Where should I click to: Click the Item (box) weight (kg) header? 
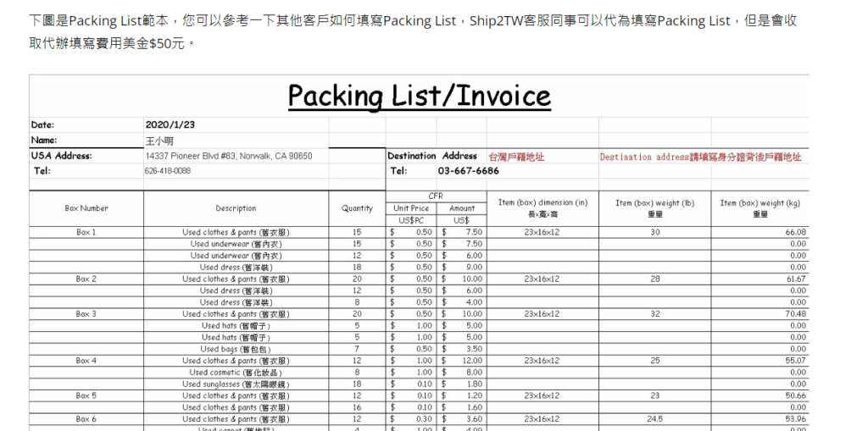(x=759, y=203)
